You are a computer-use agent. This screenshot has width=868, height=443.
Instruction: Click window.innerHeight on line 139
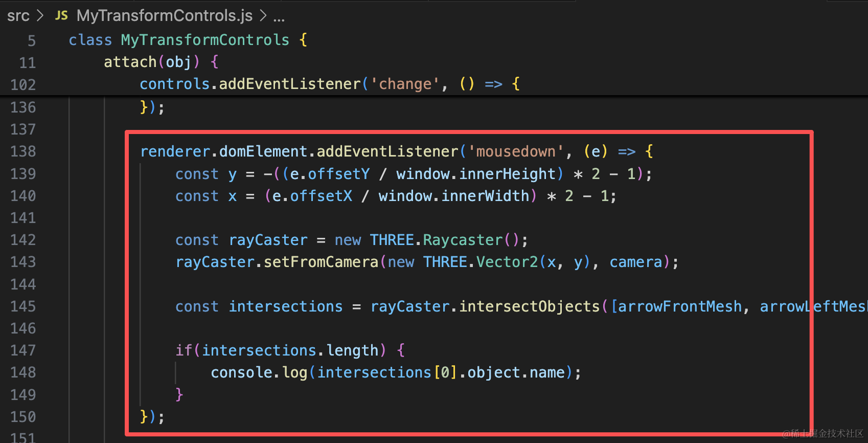pos(476,174)
